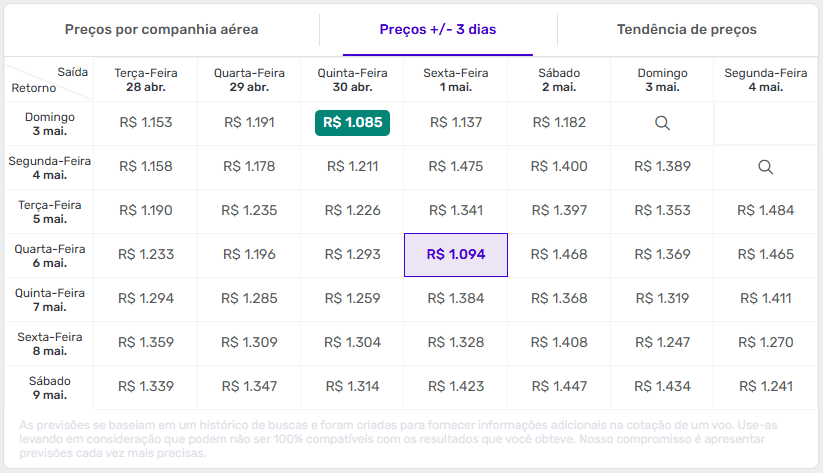
Task: Choose the R$ 1.191 fare
Action: (x=249, y=123)
